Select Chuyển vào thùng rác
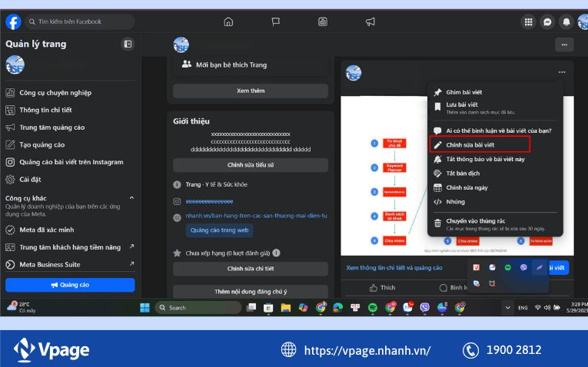Image resolution: width=588 pixels, height=367 pixels. 495,224
